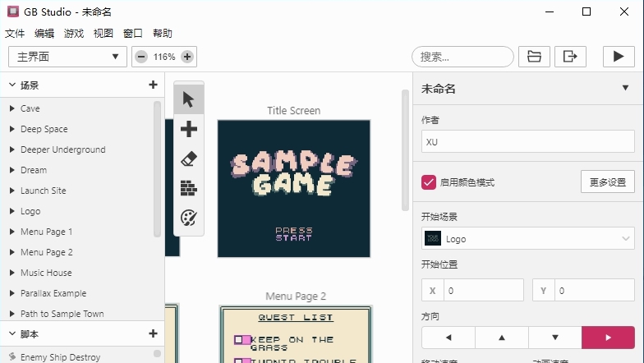Screen dimensions: 644x363
Task: Collapse the 场景 section
Action: point(12,85)
